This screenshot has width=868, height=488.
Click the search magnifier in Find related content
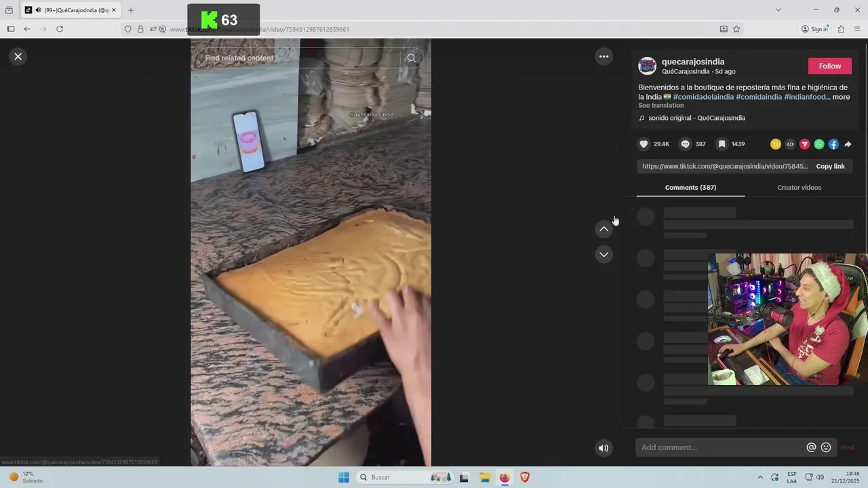(411, 58)
